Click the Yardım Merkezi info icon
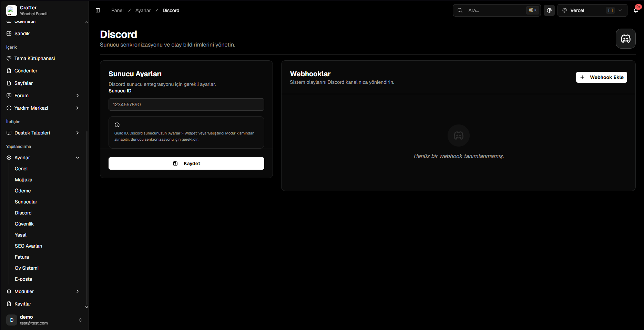The height and width of the screenshot is (330, 644). pyautogui.click(x=9, y=108)
